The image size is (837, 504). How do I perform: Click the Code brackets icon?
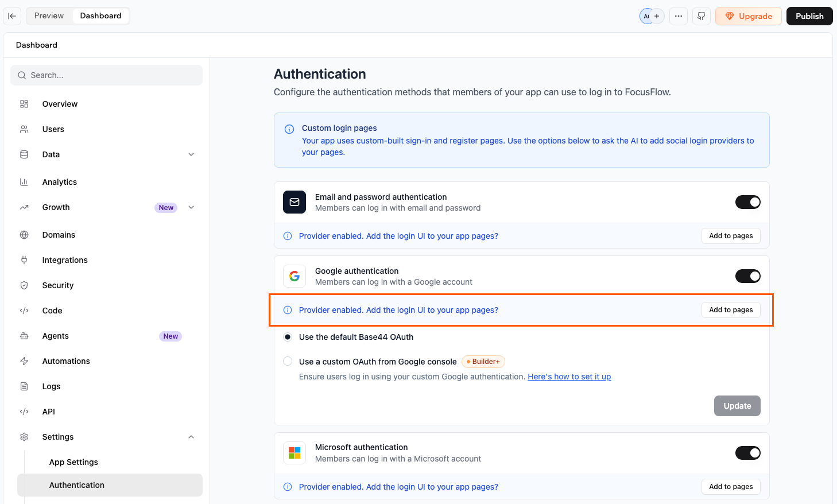[24, 311]
